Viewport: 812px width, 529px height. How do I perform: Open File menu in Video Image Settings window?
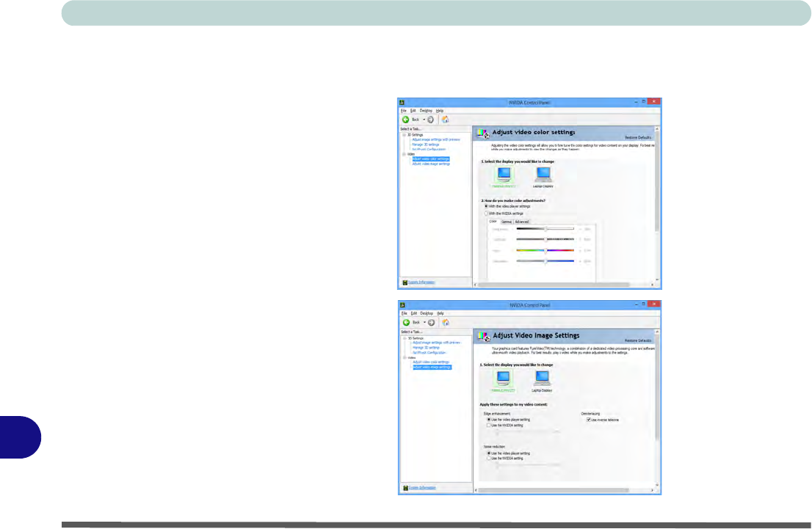point(404,313)
